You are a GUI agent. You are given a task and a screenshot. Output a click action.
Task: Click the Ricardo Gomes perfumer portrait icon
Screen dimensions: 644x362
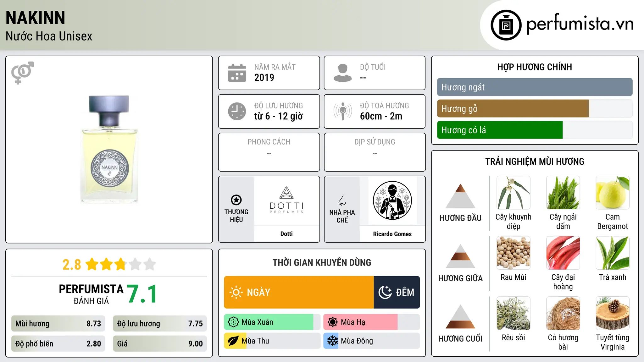[x=392, y=200]
